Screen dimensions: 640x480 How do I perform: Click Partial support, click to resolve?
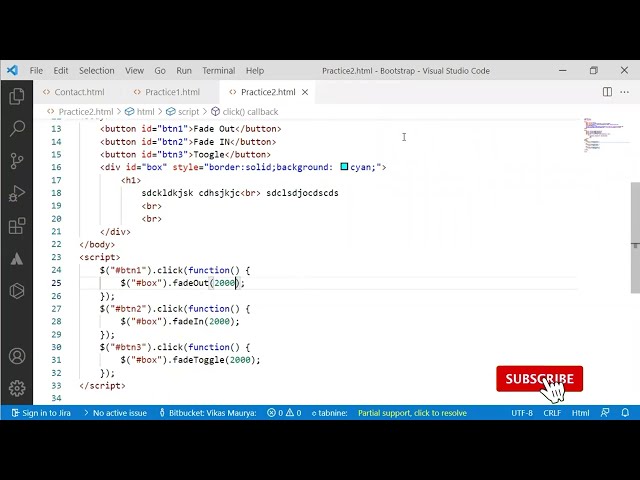(412, 413)
